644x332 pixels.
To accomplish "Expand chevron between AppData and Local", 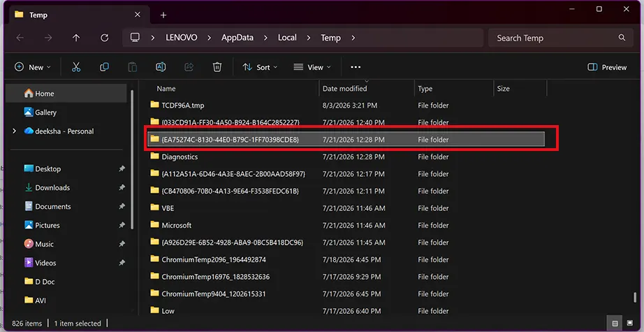I will [265, 38].
